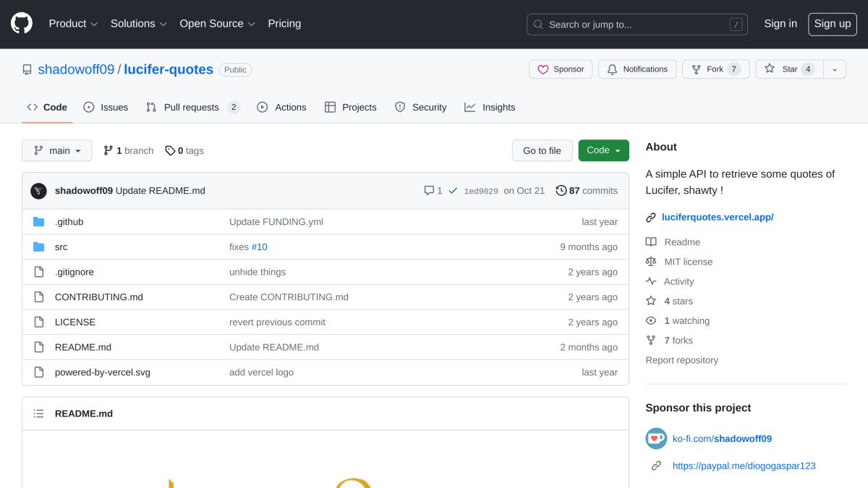Open lucifer-quotes repository name link
This screenshot has width=868, height=488.
169,69
